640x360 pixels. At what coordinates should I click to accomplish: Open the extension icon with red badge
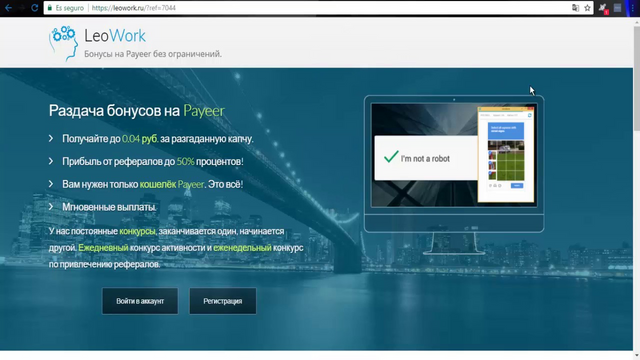click(603, 8)
